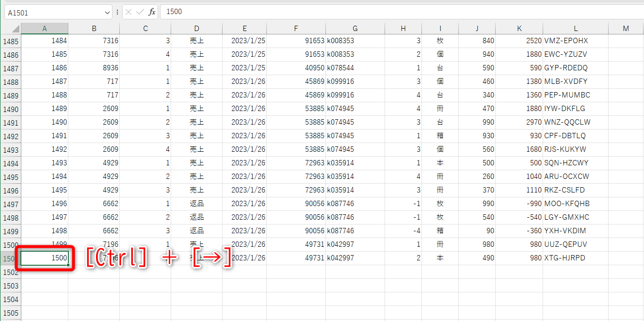Select column F header
This screenshot has height=321, width=644.
296,29
